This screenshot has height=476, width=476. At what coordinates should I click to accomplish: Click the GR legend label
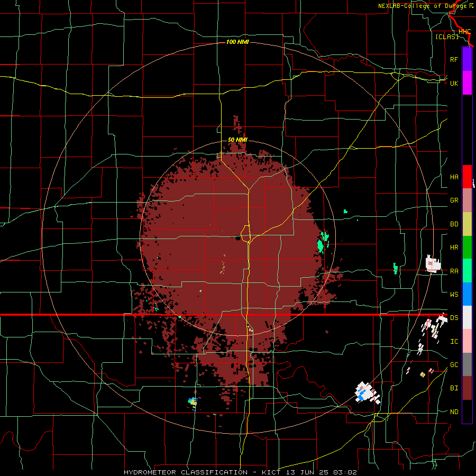pos(454,200)
